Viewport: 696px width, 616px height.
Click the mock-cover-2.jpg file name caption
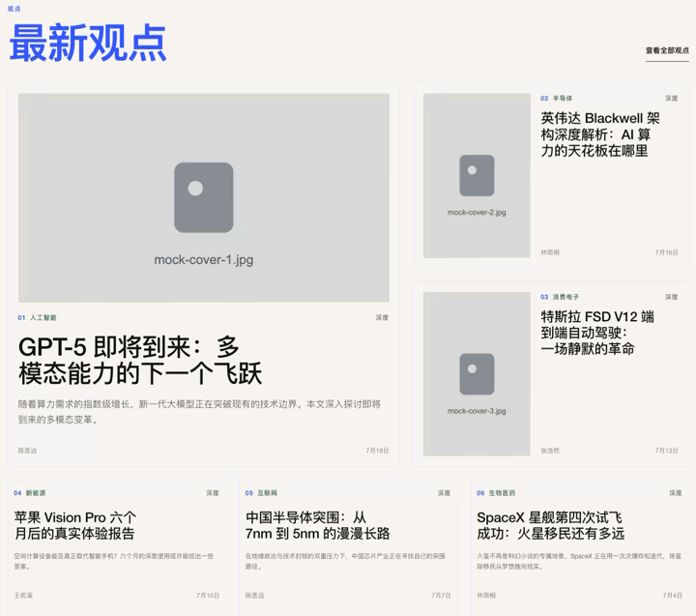[x=477, y=213]
